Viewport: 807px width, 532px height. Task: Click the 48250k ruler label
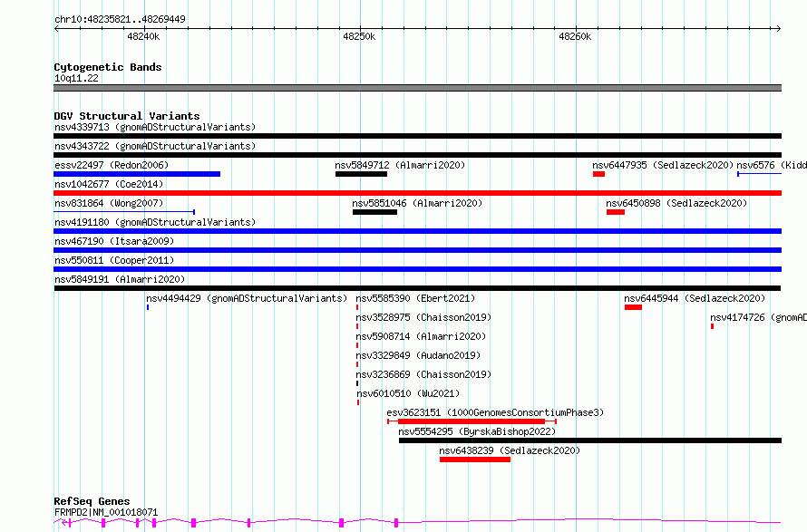click(x=359, y=36)
